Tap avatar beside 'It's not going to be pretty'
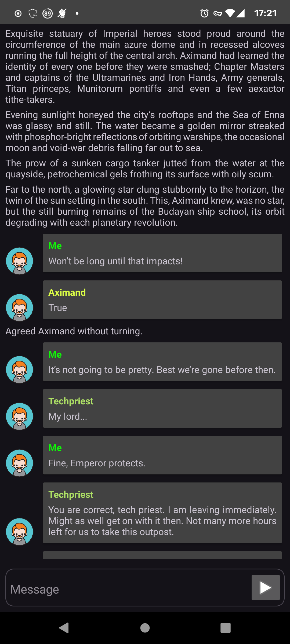 tap(20, 369)
